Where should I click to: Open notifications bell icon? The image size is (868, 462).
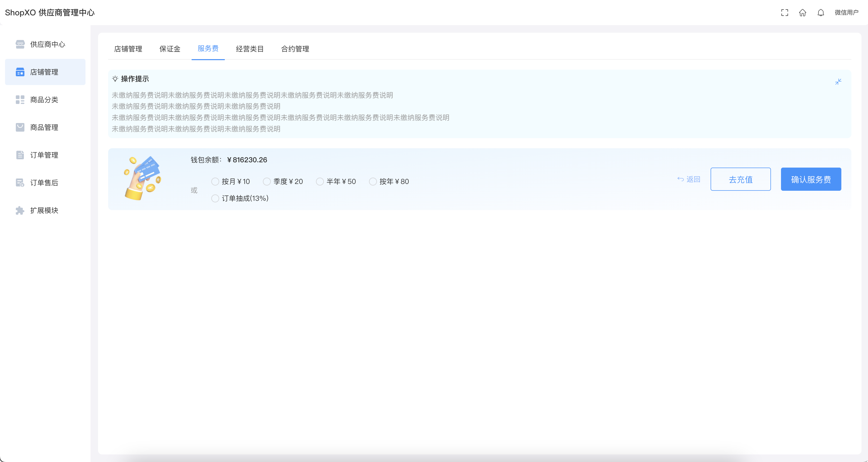821,13
